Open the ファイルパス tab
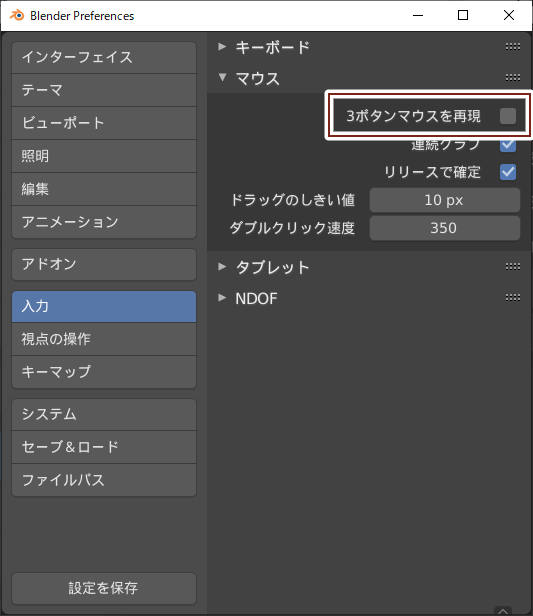 (x=104, y=480)
